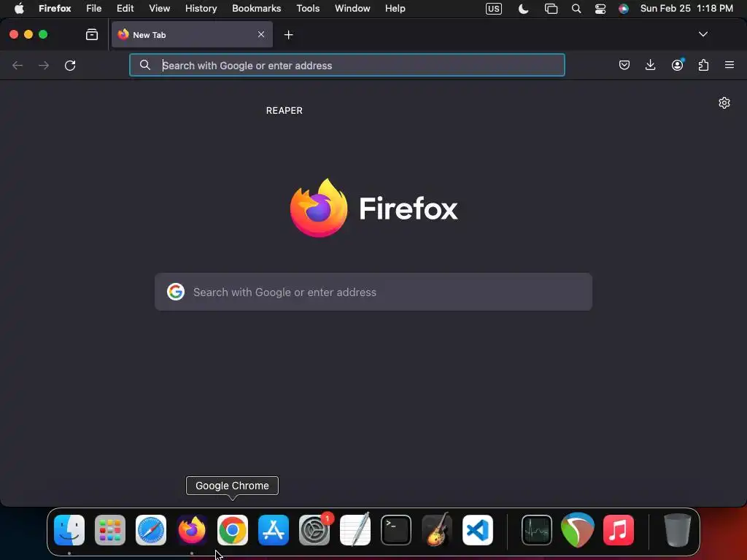
Task: Open Finder from the Dock
Action: click(69, 530)
